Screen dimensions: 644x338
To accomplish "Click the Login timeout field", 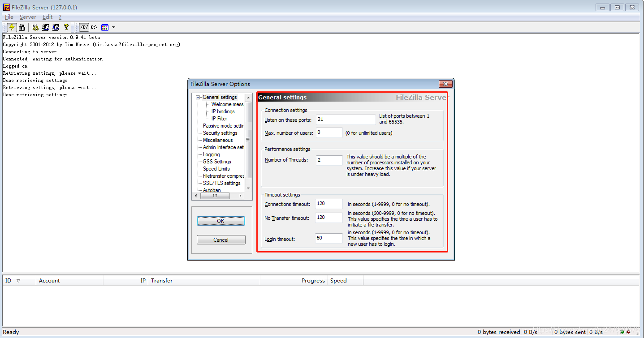I will click(x=329, y=238).
